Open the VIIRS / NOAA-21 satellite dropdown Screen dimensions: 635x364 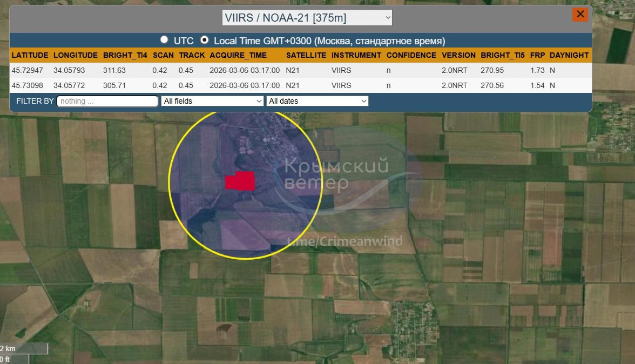[x=307, y=18]
